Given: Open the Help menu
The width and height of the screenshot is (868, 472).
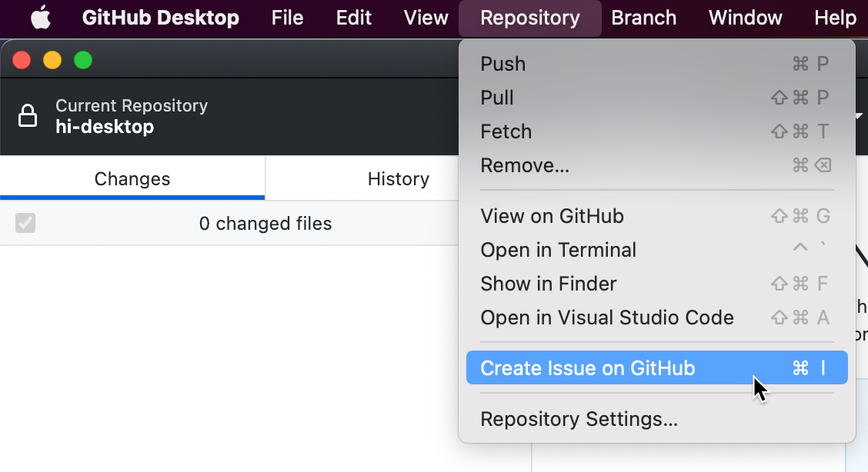Looking at the screenshot, I should (x=835, y=17).
